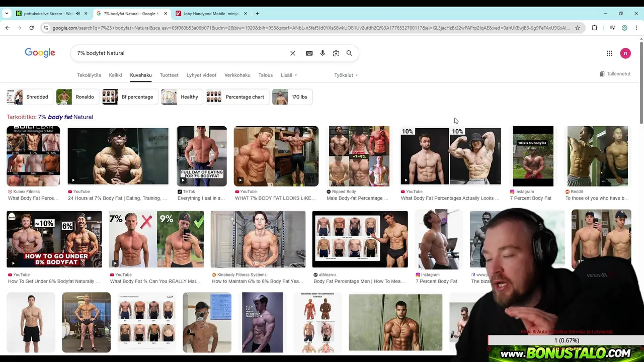644x362 pixels.
Task: Filter results by Shredded chip
Action: click(x=30, y=97)
